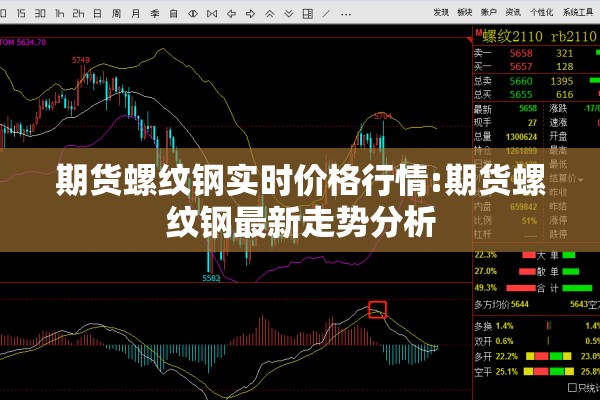The height and width of the screenshot is (400, 600).
Task: Click the 总卖 price 5660
Action: point(521,81)
